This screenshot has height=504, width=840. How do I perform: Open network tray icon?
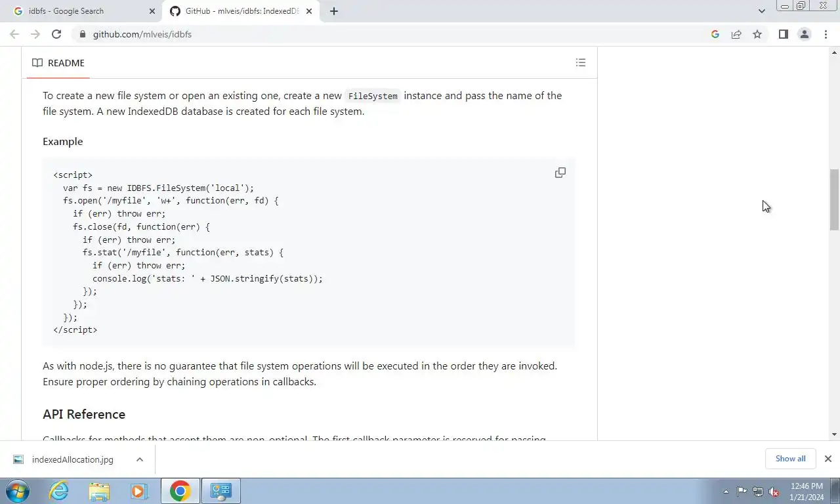[758, 492]
